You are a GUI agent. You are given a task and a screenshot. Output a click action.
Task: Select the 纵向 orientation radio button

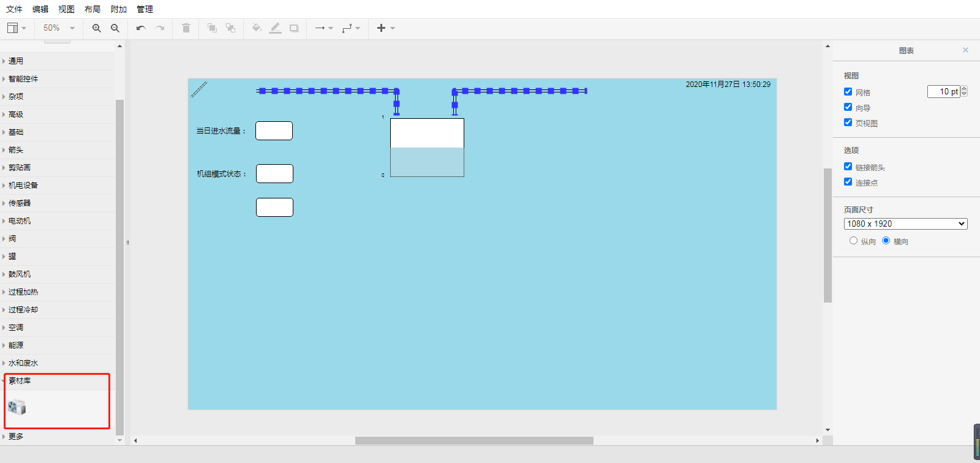tap(853, 241)
